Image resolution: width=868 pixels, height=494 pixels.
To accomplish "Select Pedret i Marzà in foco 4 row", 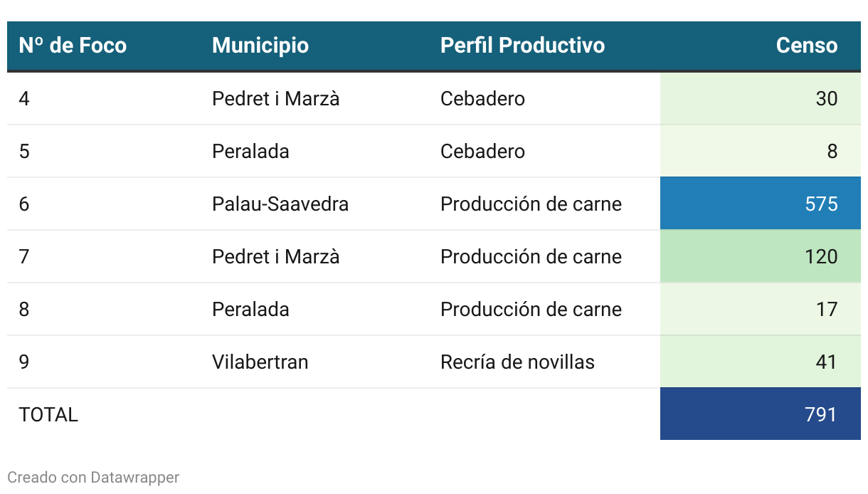I will 275,98.
